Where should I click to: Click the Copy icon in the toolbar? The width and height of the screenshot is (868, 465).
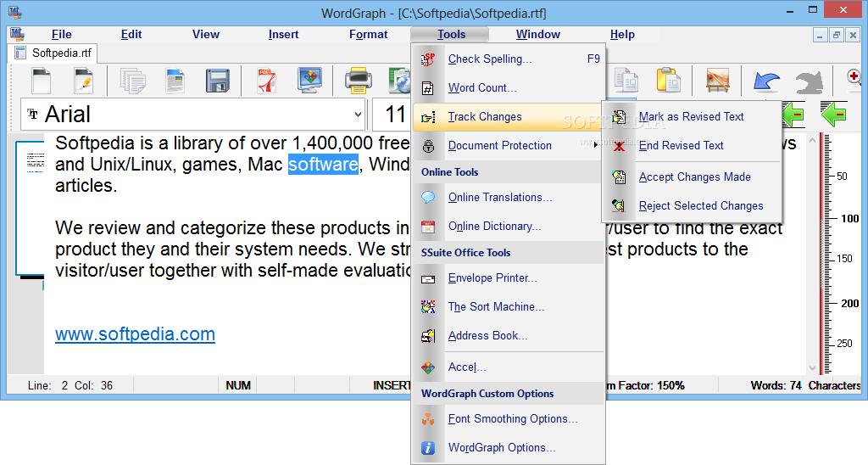click(626, 81)
